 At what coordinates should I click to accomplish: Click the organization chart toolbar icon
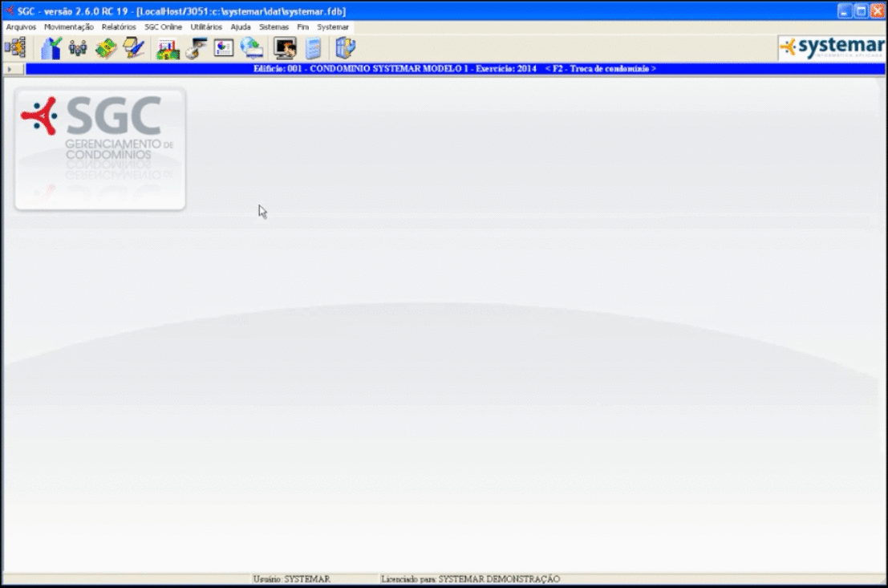(x=14, y=48)
